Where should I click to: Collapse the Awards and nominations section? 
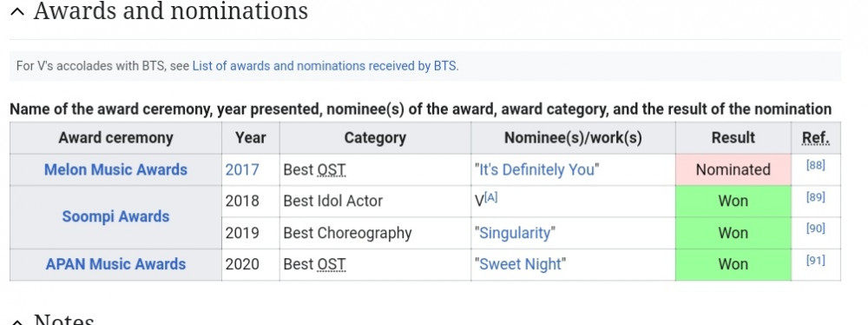(x=17, y=11)
